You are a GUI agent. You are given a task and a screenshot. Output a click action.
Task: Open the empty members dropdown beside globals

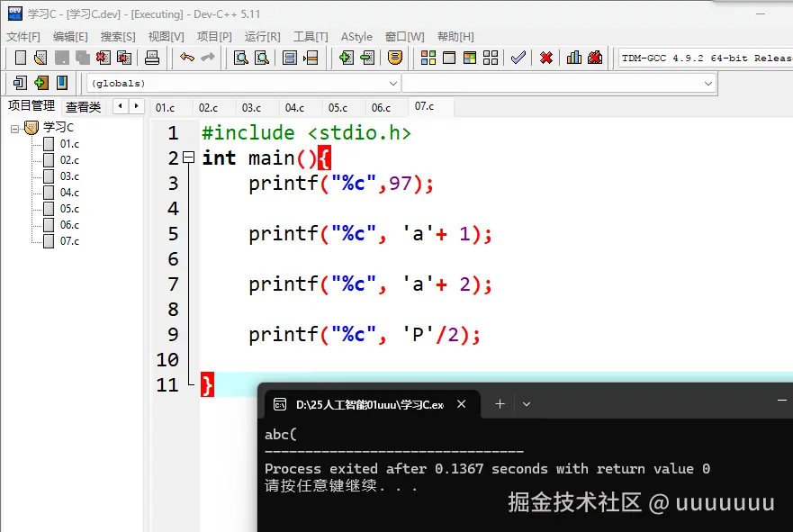(x=559, y=84)
